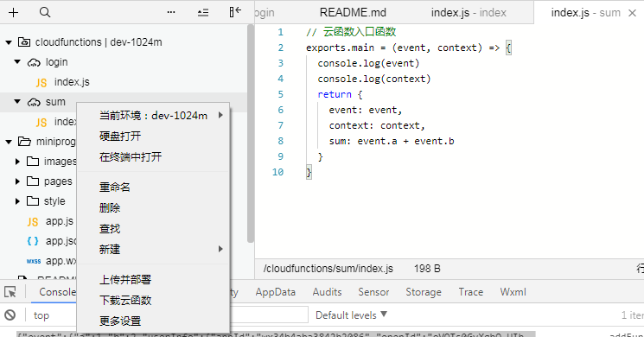Image resolution: width=644 pixels, height=337 pixels.
Task: Select 删除 in the context menu
Action: [x=110, y=207]
